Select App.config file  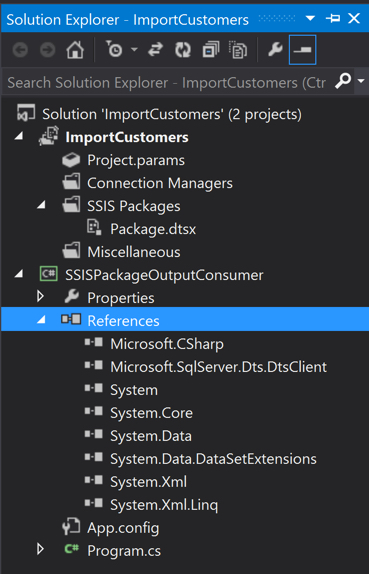coord(123,528)
